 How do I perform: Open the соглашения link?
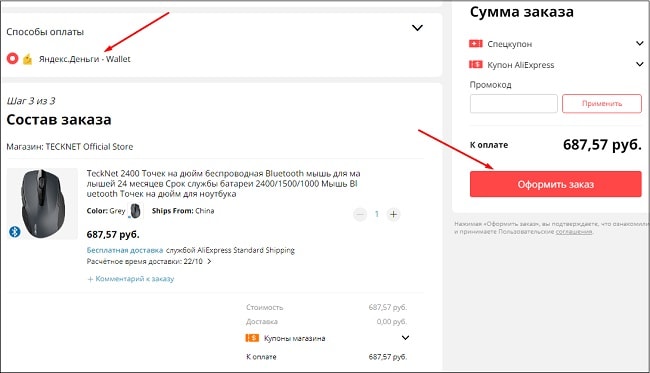point(574,232)
